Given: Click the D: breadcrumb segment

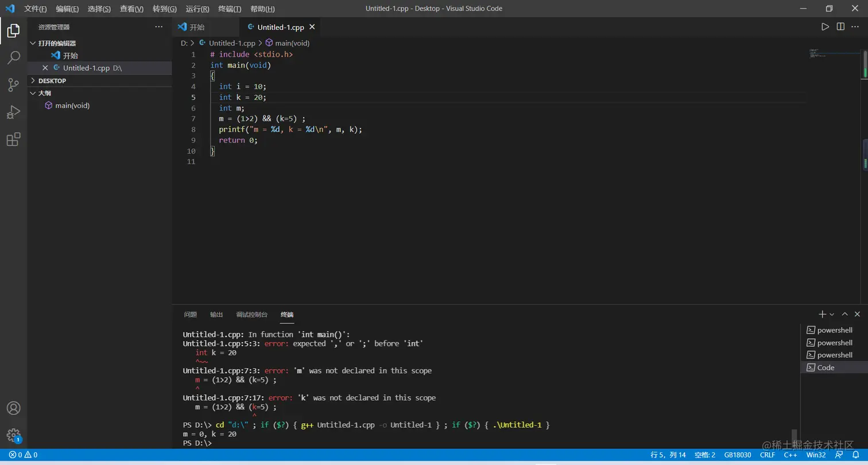Looking at the screenshot, I should tap(184, 43).
